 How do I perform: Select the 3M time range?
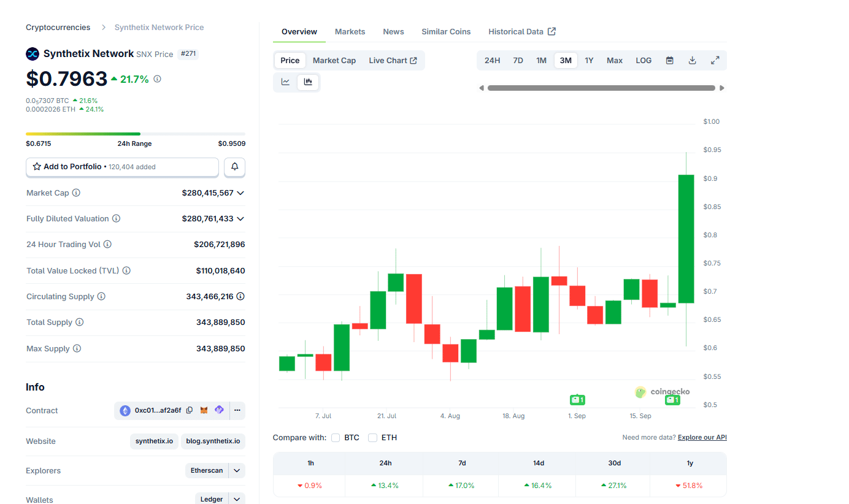click(x=566, y=60)
